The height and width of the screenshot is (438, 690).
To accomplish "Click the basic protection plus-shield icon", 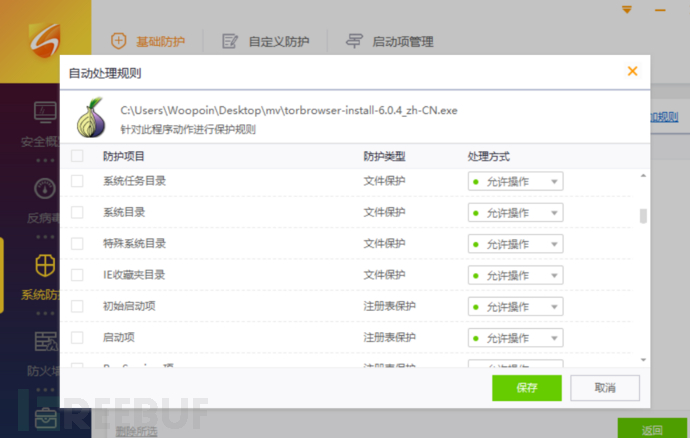I will click(118, 41).
